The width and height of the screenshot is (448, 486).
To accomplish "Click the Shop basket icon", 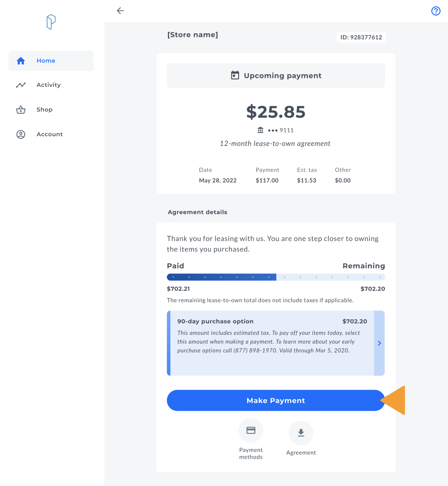I will click(21, 110).
